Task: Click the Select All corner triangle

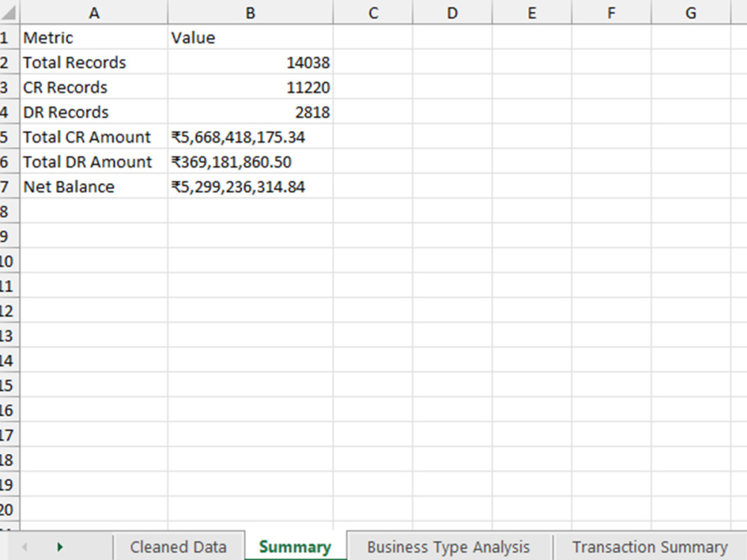Action: pyautogui.click(x=9, y=13)
